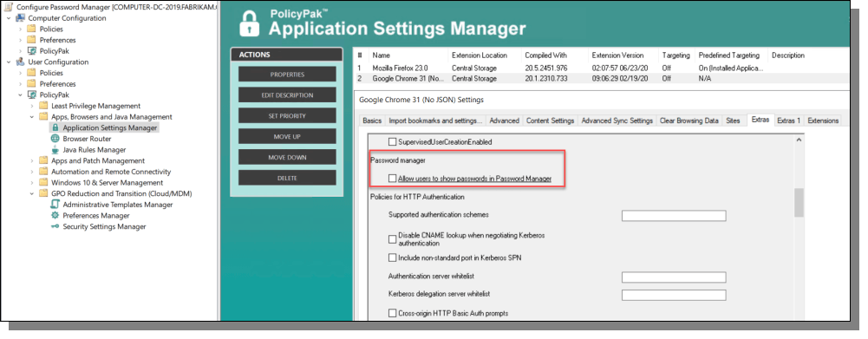Screen dimensions: 868x339
Task: Open the Extensions tab
Action: [823, 121]
